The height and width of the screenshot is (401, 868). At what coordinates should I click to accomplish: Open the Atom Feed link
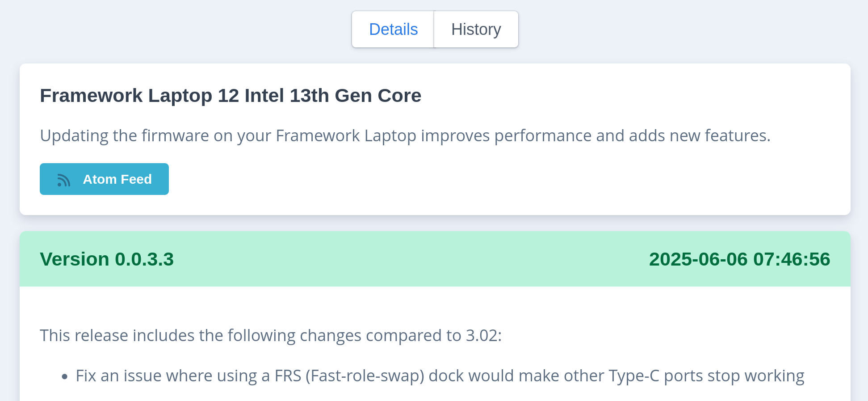point(104,179)
